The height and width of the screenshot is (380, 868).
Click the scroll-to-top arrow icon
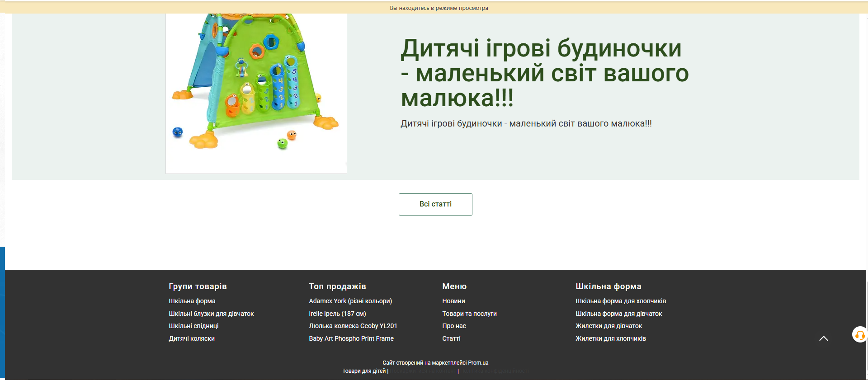coord(823,338)
